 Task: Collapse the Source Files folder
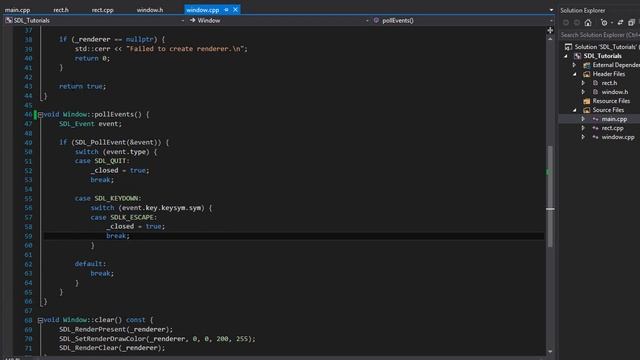coord(575,110)
